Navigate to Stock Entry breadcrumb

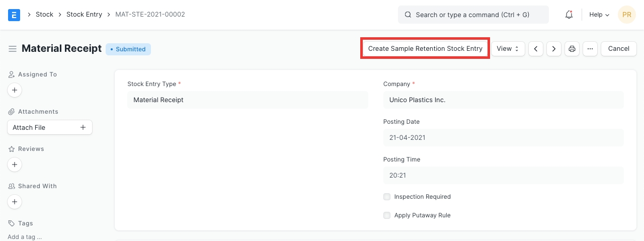[x=84, y=15]
